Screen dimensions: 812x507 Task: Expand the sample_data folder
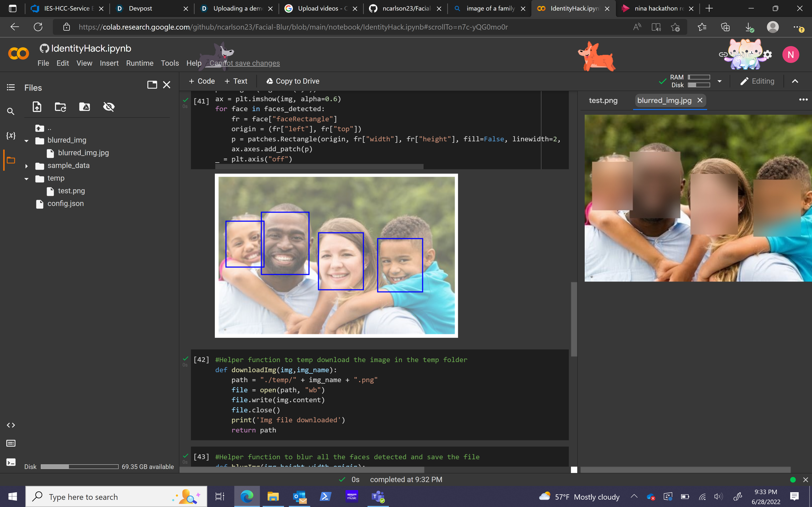point(26,166)
